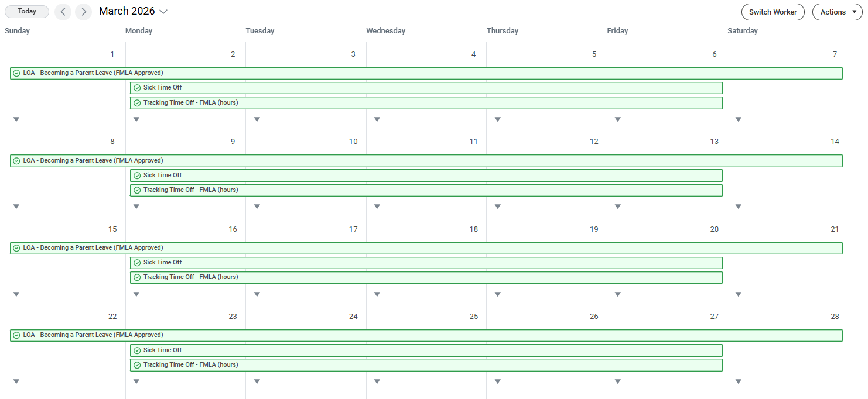The height and width of the screenshot is (399, 868).
Task: Click the Today button
Action: coord(26,11)
